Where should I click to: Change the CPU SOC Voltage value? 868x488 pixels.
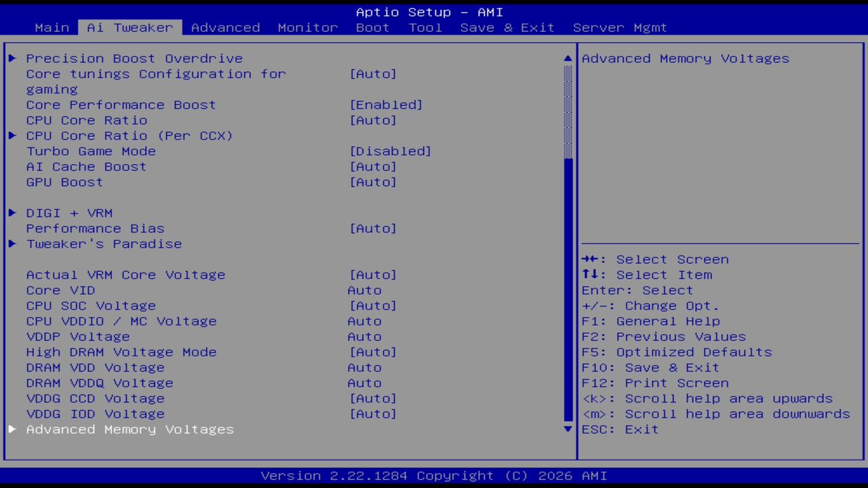373,306
